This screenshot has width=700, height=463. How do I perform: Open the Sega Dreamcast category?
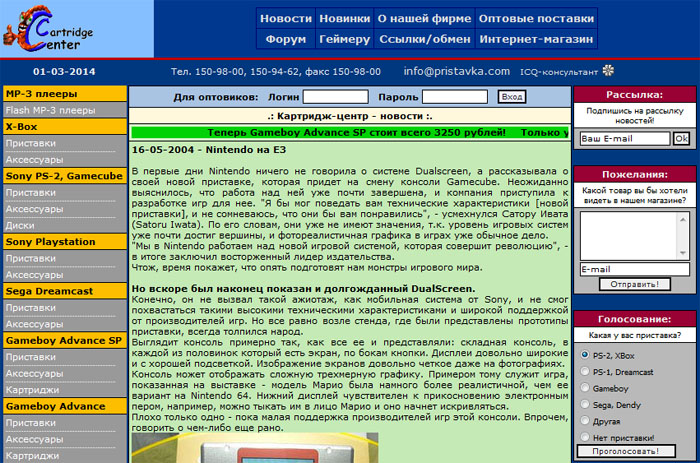[65, 291]
